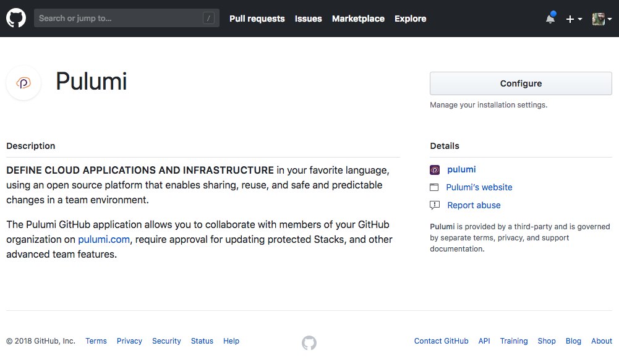
Task: Check GitHub Status footer link
Action: click(202, 341)
